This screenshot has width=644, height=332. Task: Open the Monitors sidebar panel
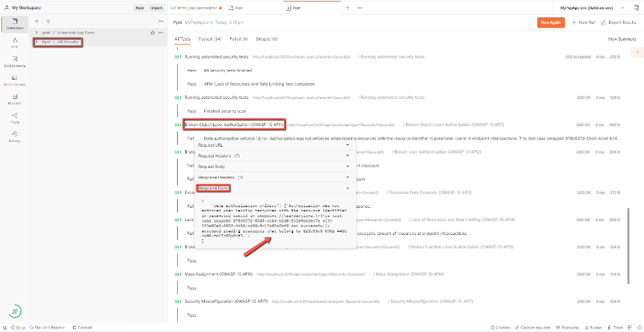tap(15, 99)
